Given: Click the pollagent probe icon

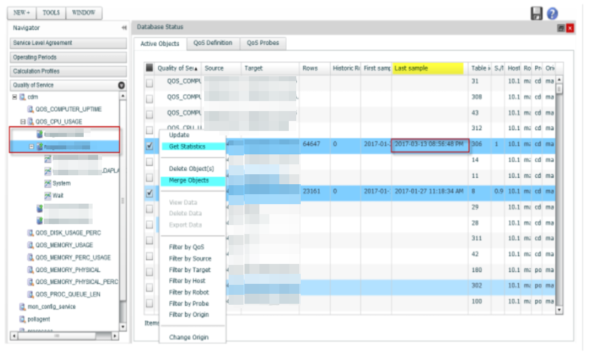Looking at the screenshot, I should pos(22,319).
